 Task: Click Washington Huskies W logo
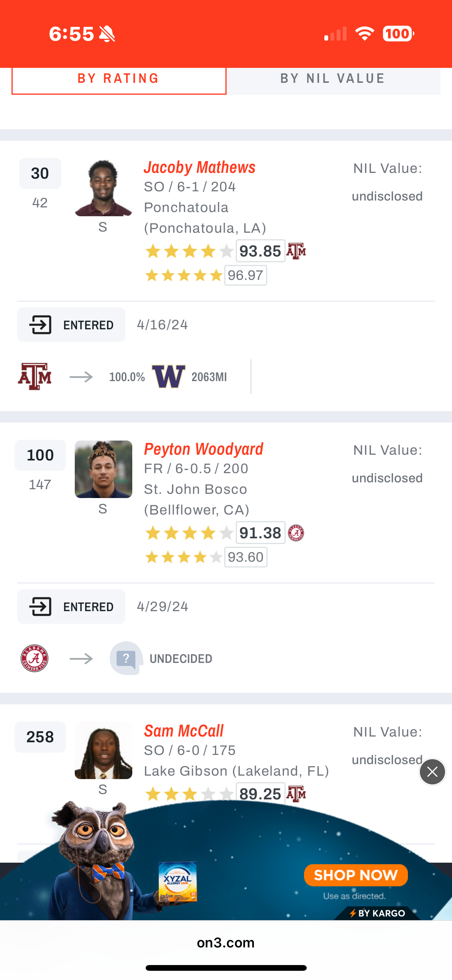tap(169, 377)
